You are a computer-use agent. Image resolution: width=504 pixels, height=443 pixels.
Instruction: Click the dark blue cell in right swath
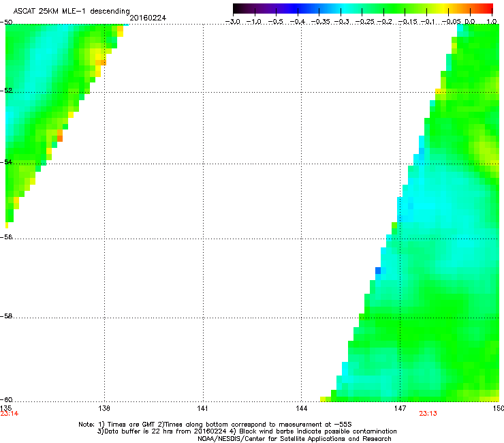(x=378, y=271)
